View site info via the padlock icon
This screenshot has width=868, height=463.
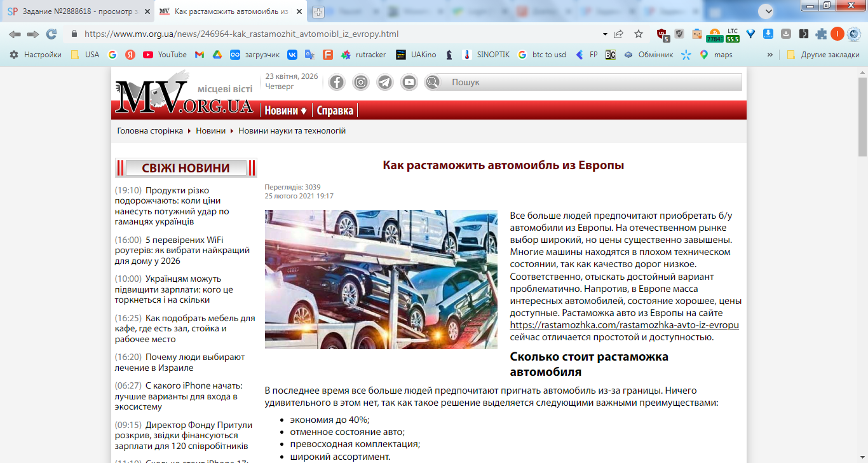click(x=74, y=34)
